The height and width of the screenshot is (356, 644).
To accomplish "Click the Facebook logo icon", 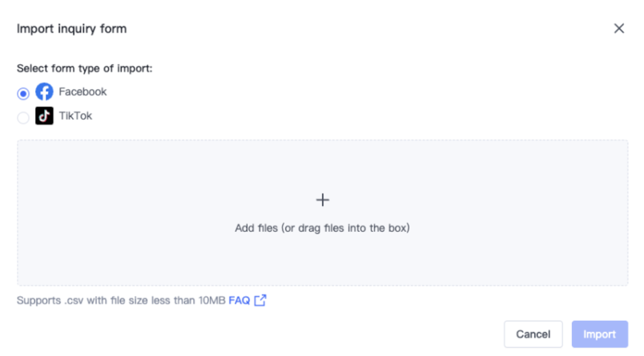I will point(44,92).
